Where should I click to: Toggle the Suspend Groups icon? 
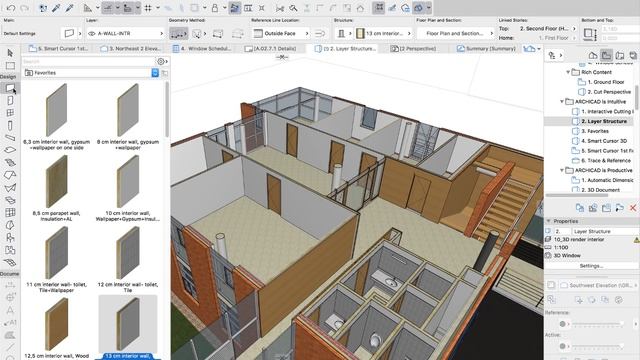coord(378,8)
